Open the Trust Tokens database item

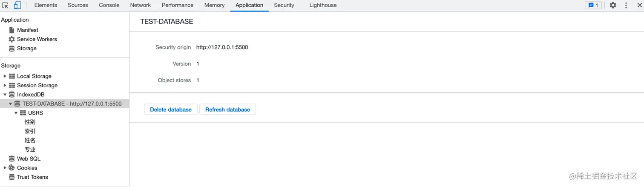[29, 177]
